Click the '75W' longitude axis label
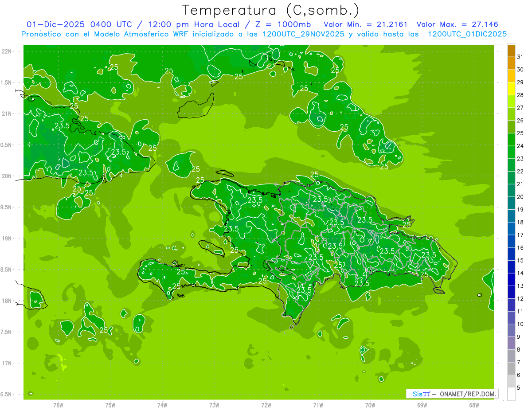 [x=110, y=405]
